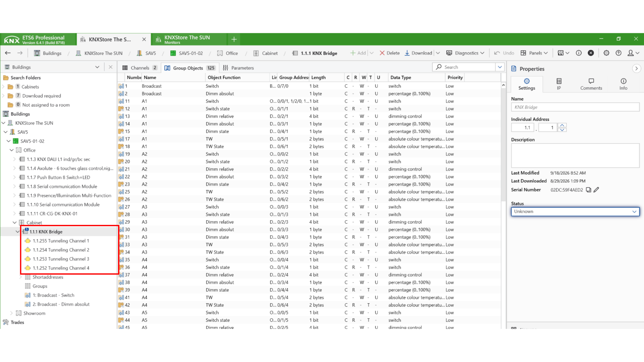Click the red Delete icon

click(382, 53)
